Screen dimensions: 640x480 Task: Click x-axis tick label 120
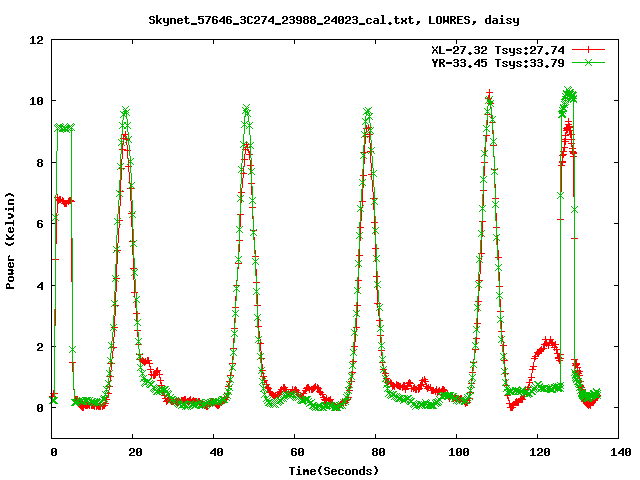coord(540,452)
